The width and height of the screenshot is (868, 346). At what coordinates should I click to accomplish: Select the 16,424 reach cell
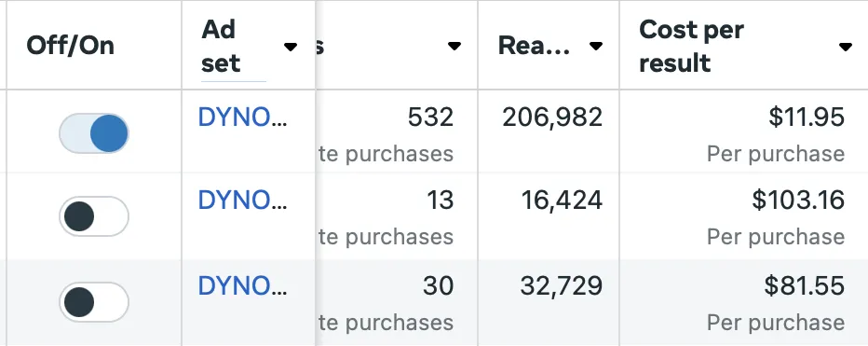pyautogui.click(x=549, y=215)
